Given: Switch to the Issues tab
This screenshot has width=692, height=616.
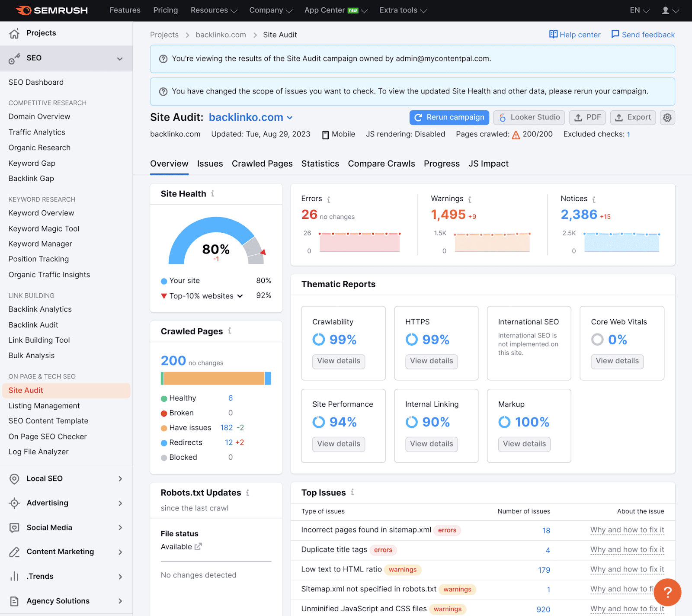Looking at the screenshot, I should [210, 164].
